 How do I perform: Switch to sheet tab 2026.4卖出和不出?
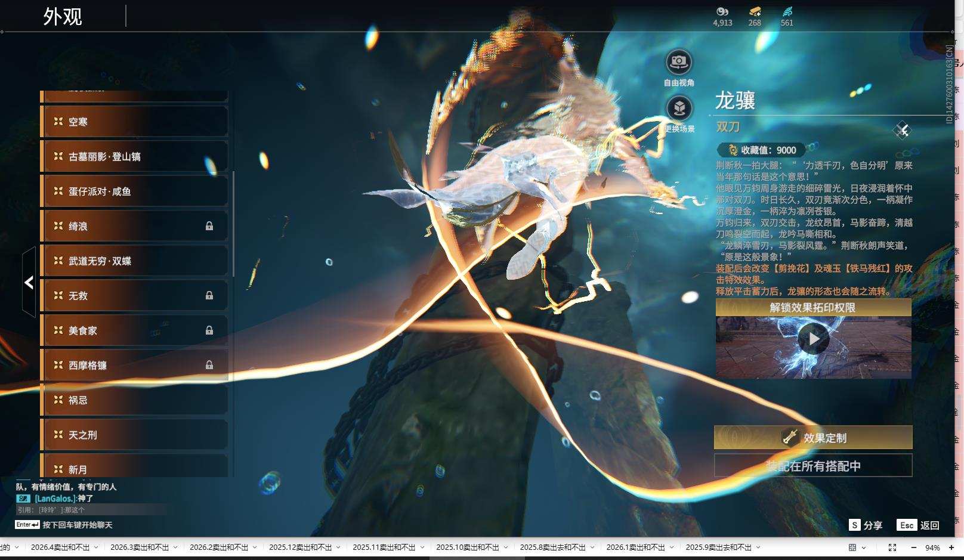click(60, 547)
